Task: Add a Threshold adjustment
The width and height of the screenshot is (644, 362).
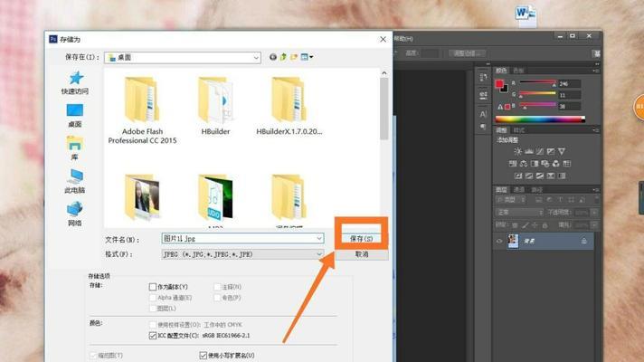Action: [540, 176]
